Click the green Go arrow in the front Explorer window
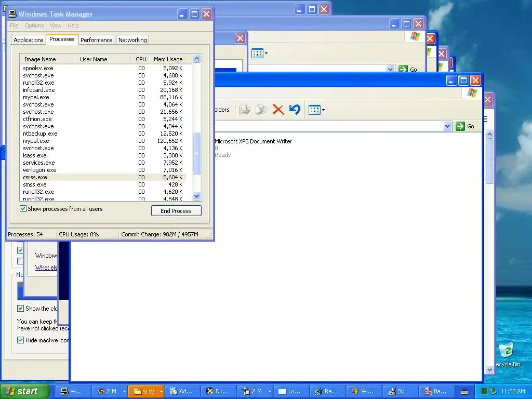This screenshot has height=399, width=532. click(x=460, y=126)
